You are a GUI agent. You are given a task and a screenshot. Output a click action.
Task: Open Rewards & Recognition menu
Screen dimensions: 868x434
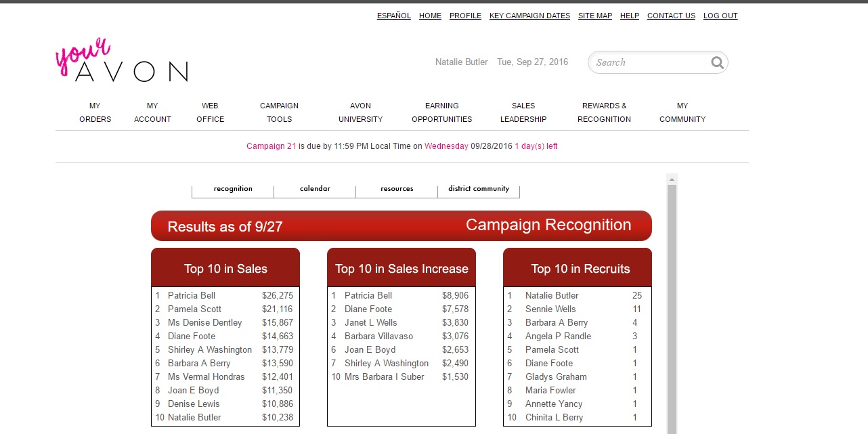coord(604,112)
